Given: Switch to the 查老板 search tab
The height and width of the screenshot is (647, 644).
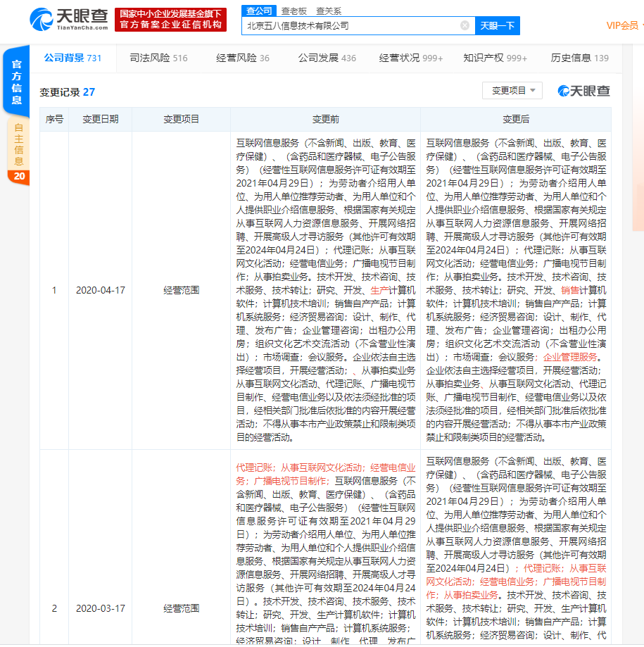Looking at the screenshot, I should click(x=293, y=11).
